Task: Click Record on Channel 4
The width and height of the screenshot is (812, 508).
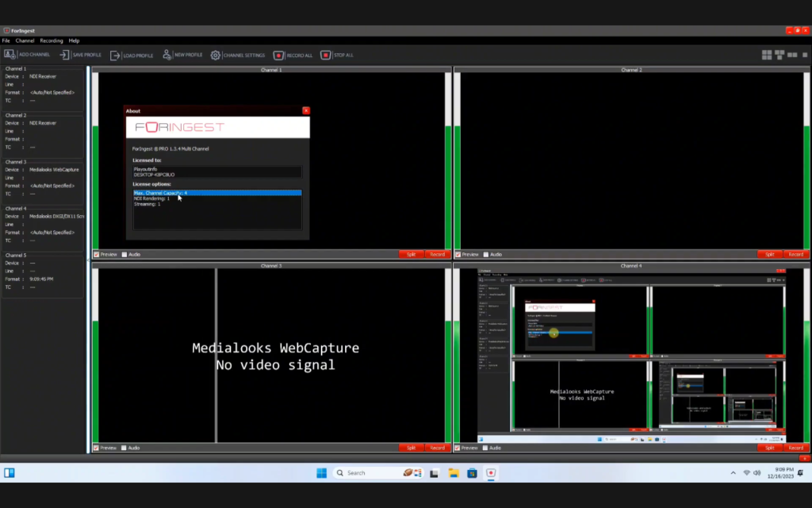Action: click(x=795, y=447)
